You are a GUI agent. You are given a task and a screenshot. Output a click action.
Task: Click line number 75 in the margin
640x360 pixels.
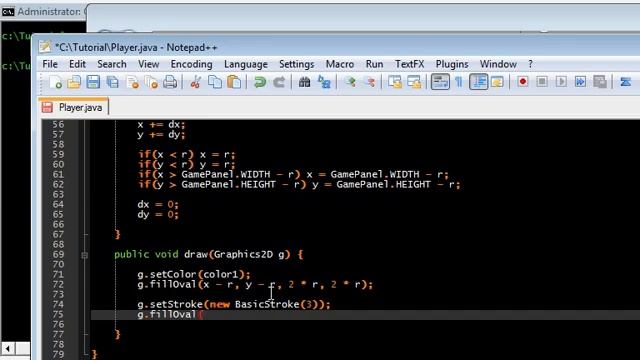(58, 314)
